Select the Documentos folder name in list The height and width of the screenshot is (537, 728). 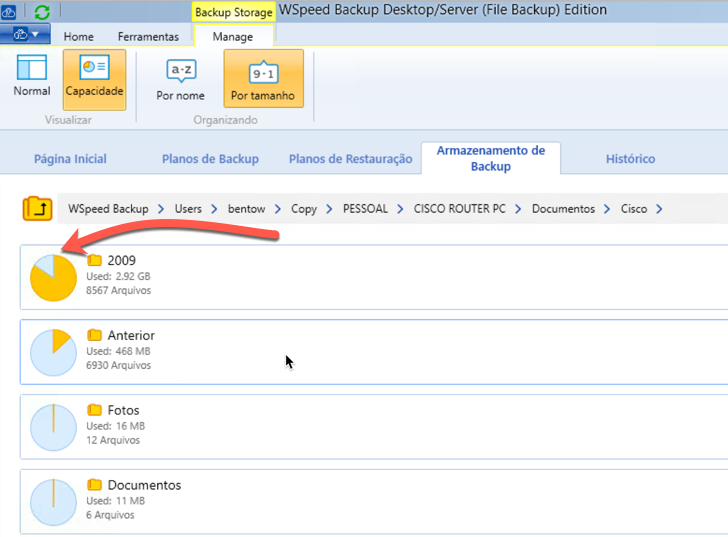(x=144, y=485)
